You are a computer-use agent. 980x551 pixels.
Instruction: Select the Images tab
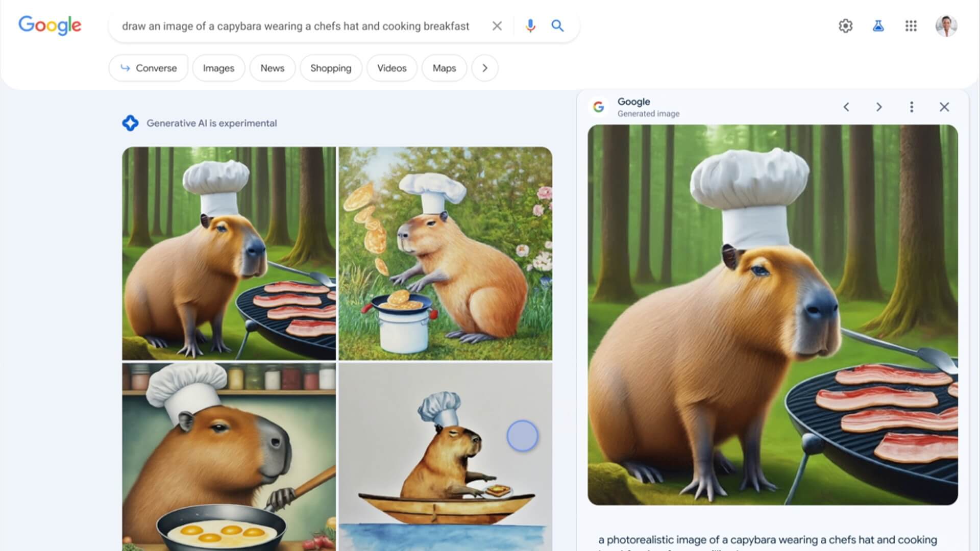pos(219,68)
